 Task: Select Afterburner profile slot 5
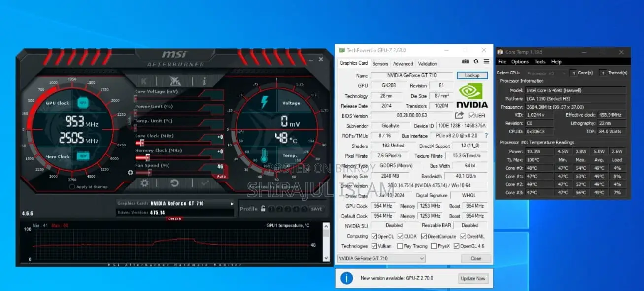(x=305, y=209)
